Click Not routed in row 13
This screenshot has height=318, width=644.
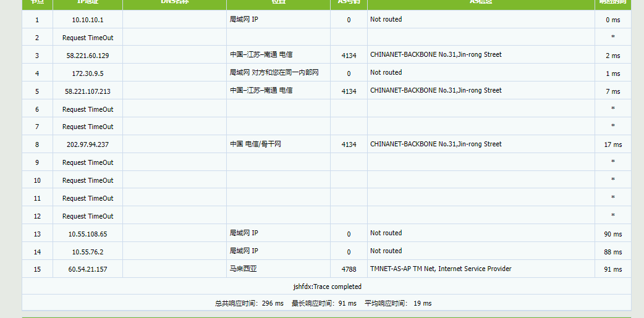[386, 233]
